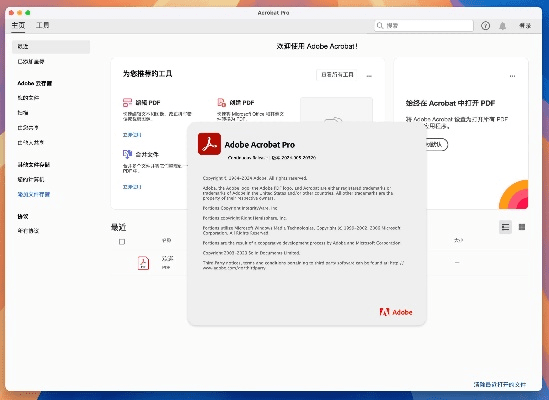The width and height of the screenshot is (549, 400).
Task: Click the 为您推荐的工具 heading
Action: coord(147,74)
